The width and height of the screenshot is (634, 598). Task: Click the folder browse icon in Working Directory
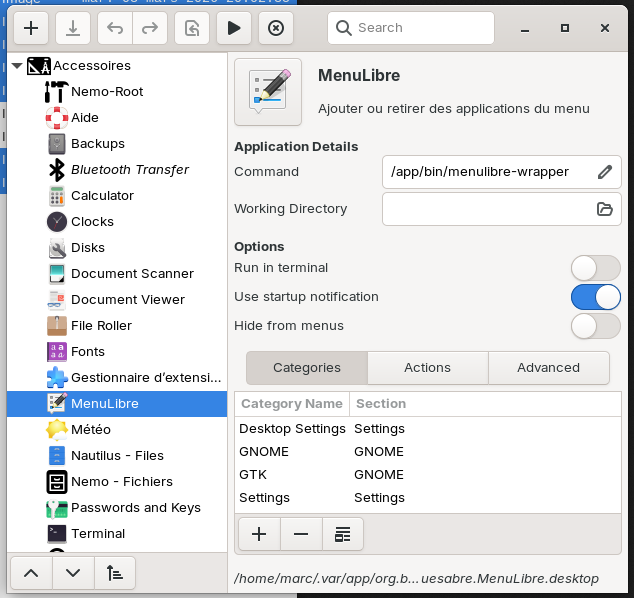coord(604,209)
